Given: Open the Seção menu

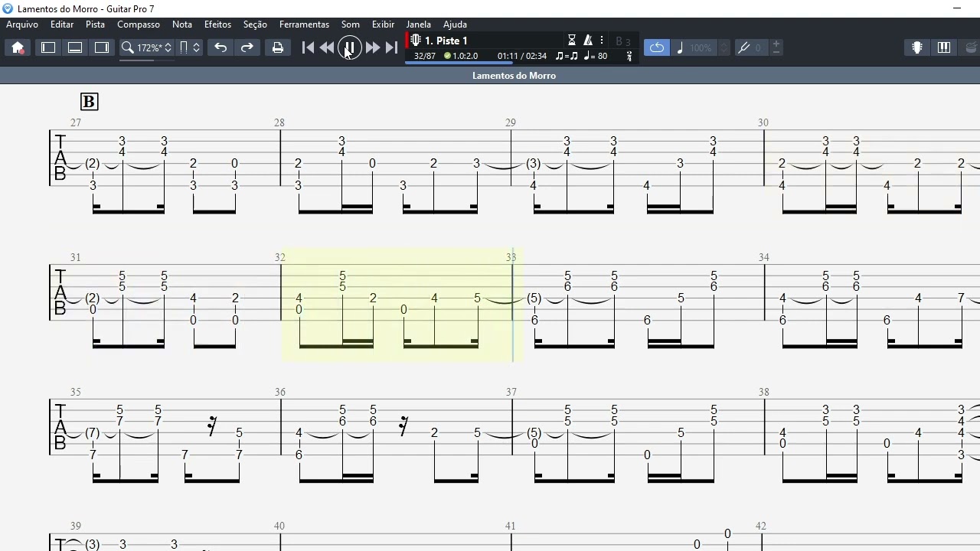Looking at the screenshot, I should click(x=255, y=24).
